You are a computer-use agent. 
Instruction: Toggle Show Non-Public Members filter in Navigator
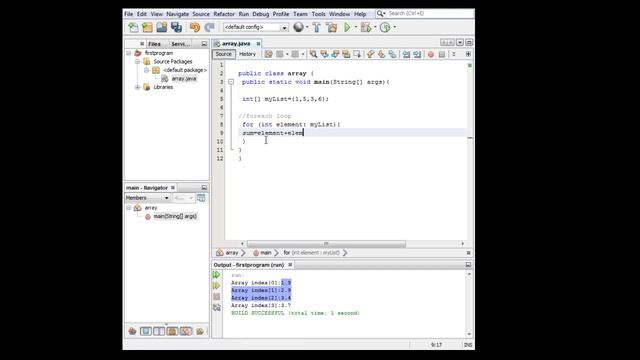[172, 331]
